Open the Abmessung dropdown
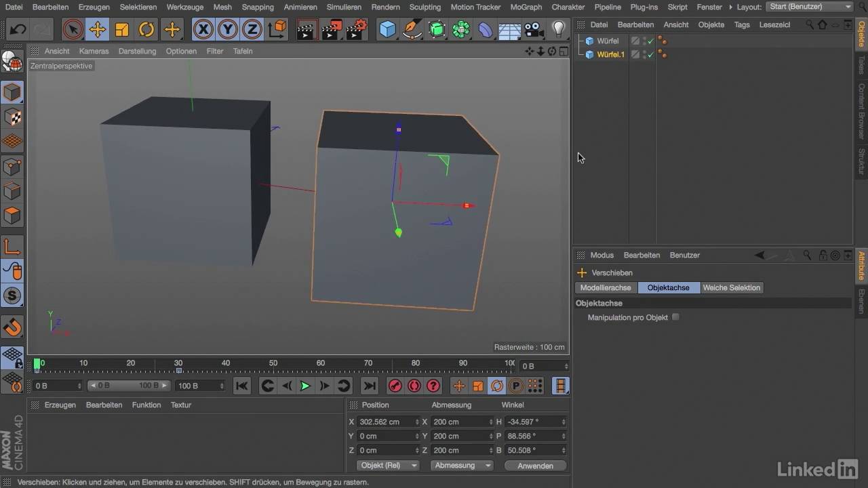Image resolution: width=868 pixels, height=488 pixels. tap(462, 466)
